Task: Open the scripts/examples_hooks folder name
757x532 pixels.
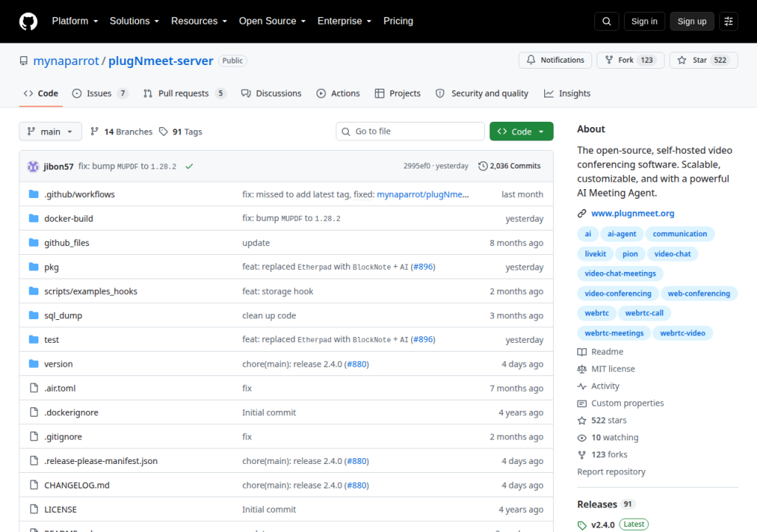Action: tap(91, 291)
